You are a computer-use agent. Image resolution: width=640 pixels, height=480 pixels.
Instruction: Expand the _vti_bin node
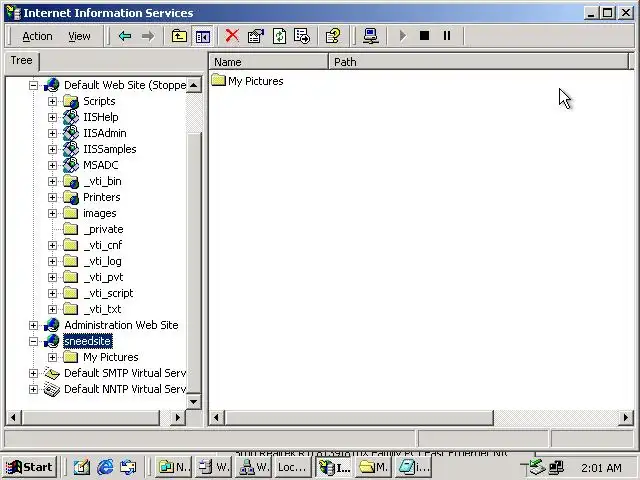pyautogui.click(x=52, y=181)
